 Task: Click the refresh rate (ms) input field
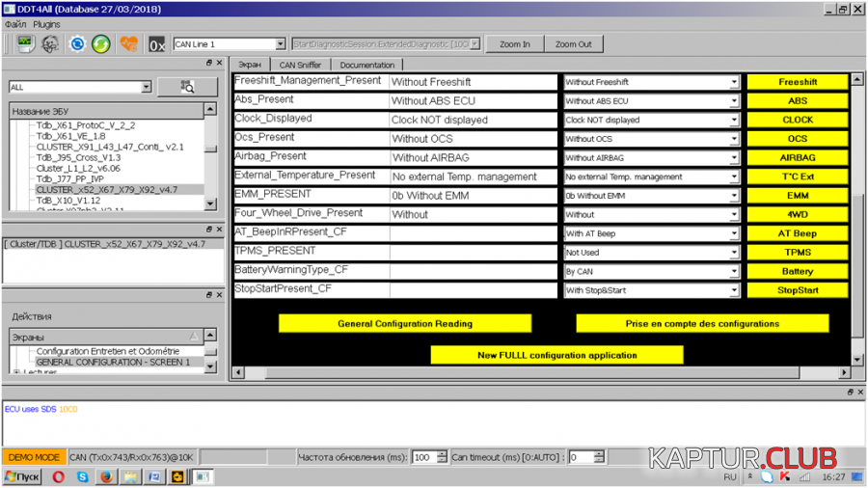coord(424,457)
